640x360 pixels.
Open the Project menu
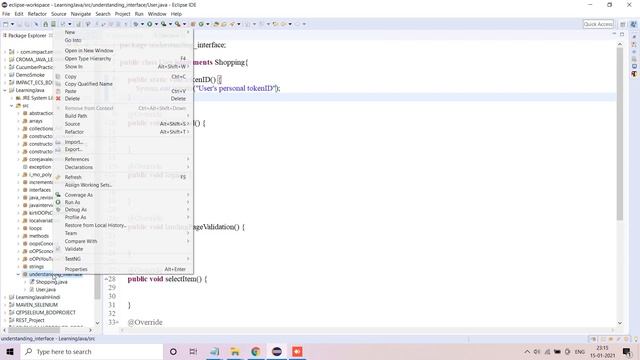tap(122, 14)
